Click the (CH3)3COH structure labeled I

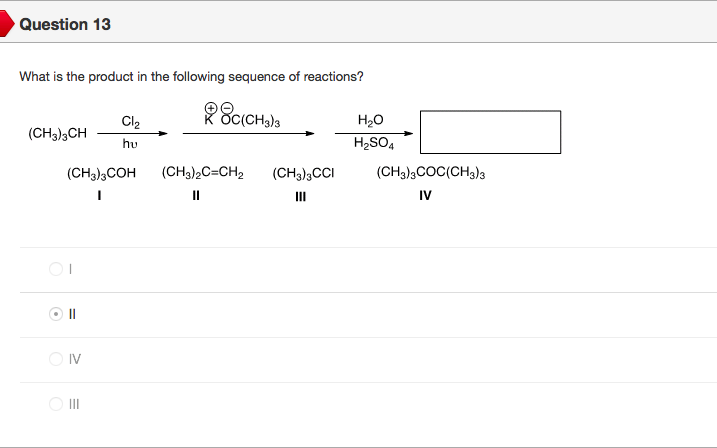coord(101,173)
